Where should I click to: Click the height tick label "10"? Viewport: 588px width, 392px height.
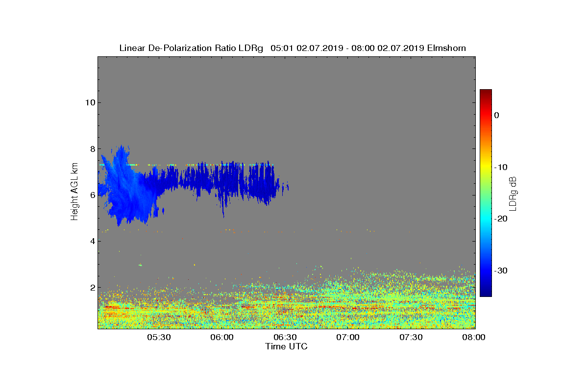(89, 102)
